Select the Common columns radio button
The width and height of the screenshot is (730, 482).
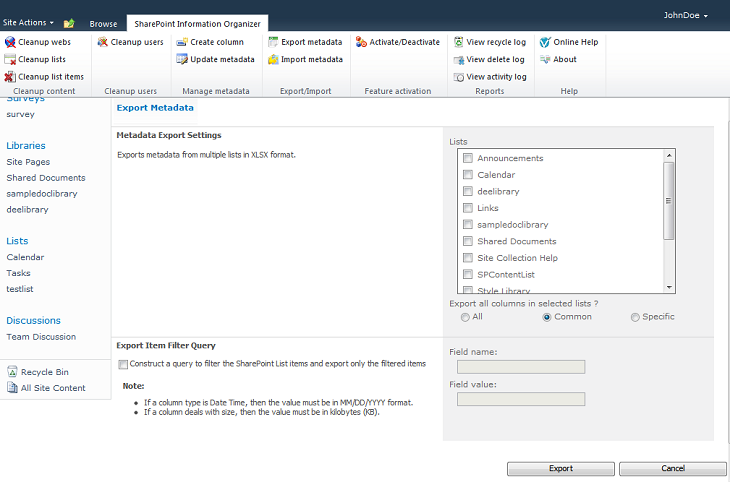tap(547, 317)
